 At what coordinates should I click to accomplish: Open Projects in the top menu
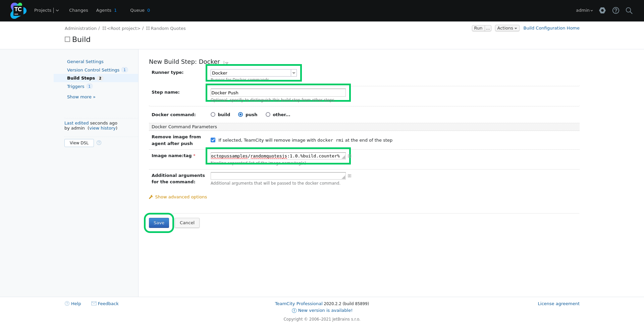(43, 10)
